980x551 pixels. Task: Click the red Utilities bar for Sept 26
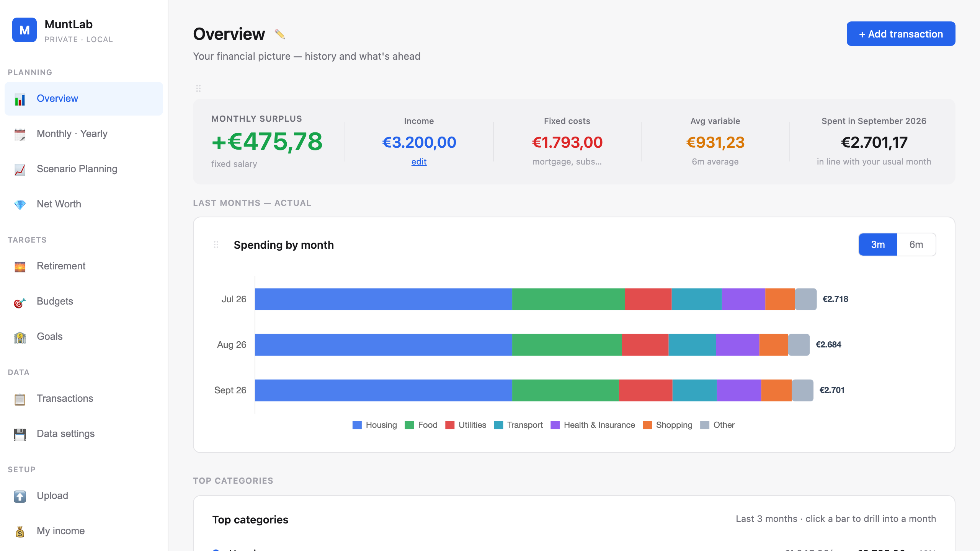pyautogui.click(x=645, y=390)
